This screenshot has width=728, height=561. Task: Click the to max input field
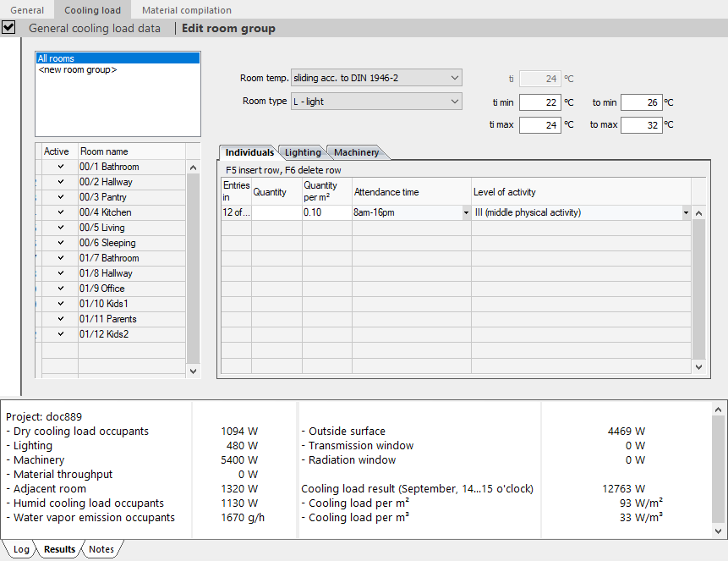click(x=642, y=125)
